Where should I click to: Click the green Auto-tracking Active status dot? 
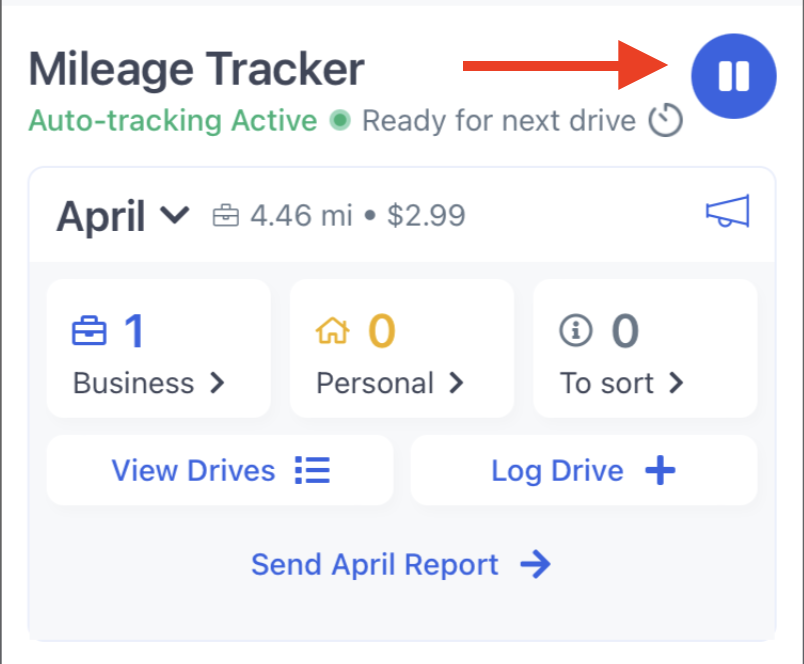pos(339,120)
